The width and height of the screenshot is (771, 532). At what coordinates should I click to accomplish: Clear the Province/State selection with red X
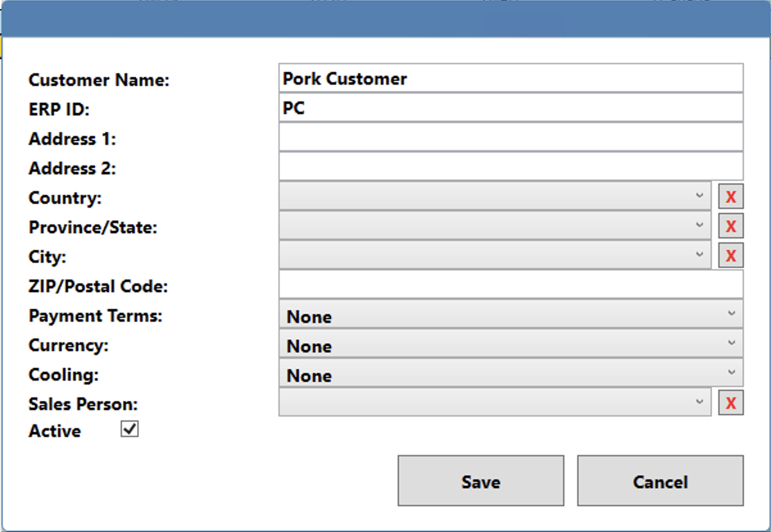(x=731, y=226)
